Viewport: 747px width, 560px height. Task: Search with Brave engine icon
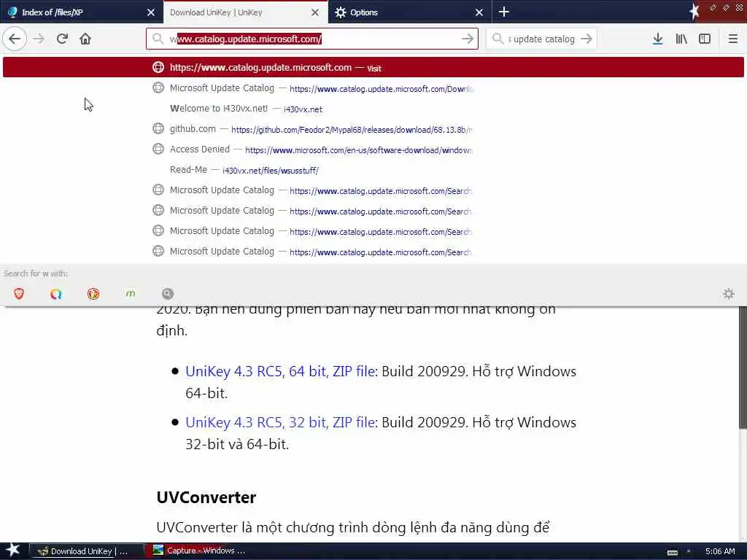point(19,293)
